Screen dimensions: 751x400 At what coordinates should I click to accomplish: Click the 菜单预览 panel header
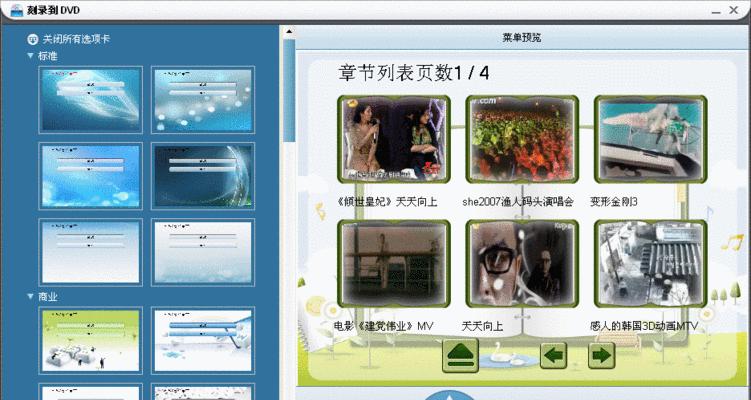point(522,37)
